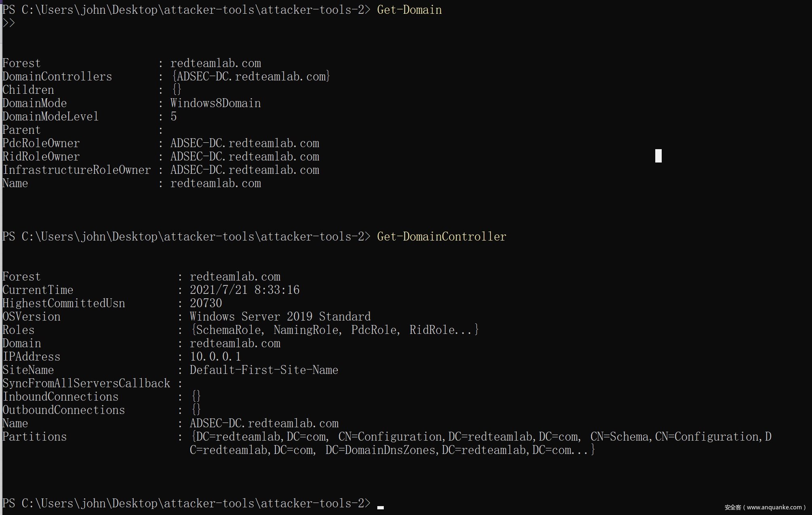Click the Get-DomainController command text
Screen dimensions: 812x515
pyautogui.click(x=441, y=236)
